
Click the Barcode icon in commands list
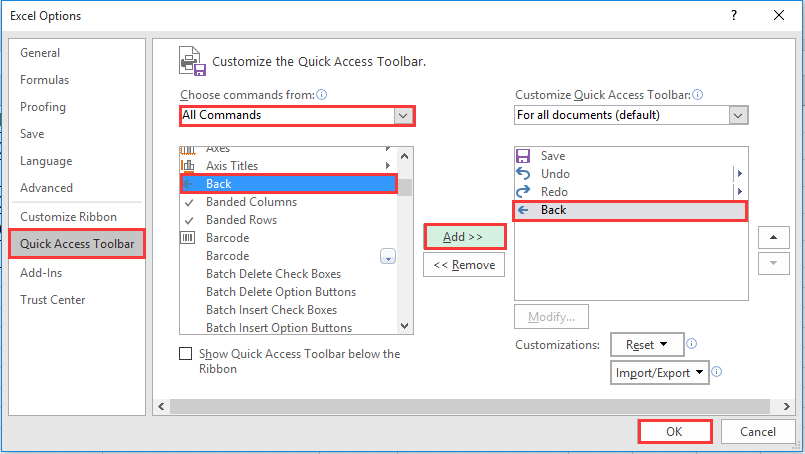pos(187,238)
